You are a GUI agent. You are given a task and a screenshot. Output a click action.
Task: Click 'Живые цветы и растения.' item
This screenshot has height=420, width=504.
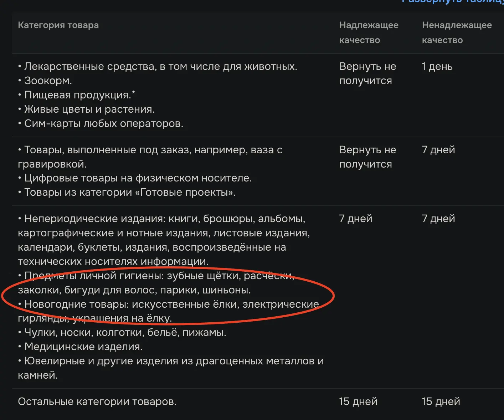86,109
